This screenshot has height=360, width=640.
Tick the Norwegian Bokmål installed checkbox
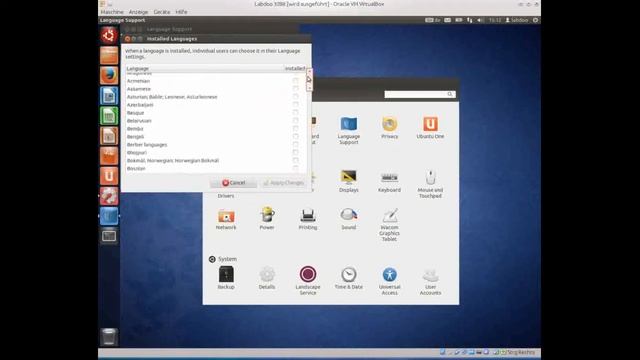(296, 160)
